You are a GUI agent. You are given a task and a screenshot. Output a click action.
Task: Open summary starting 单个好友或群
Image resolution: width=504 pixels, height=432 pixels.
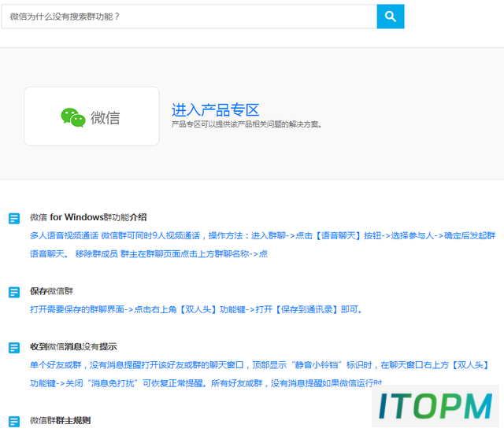pyautogui.click(x=259, y=375)
